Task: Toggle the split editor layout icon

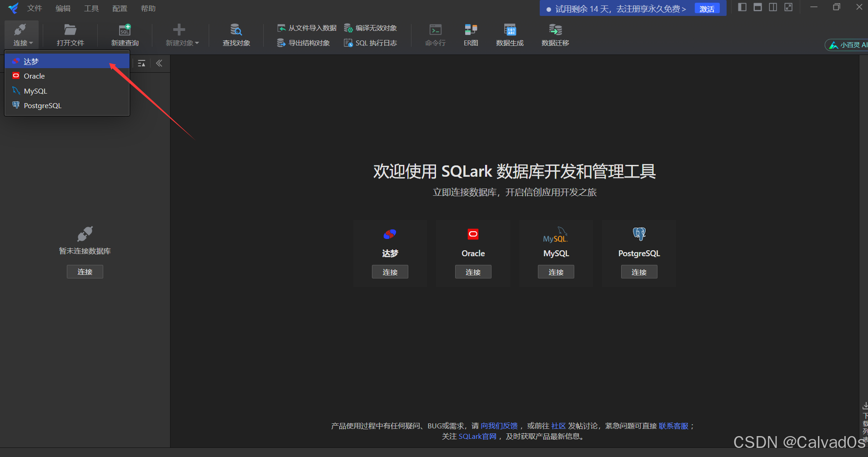Action: (x=773, y=7)
